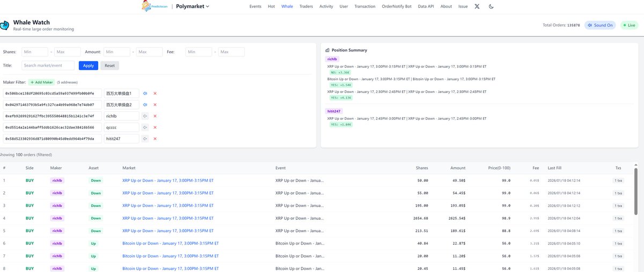The width and height of the screenshot is (644, 272).
Task: Click the YES: +1.84K position badge
Action: coord(341,124)
